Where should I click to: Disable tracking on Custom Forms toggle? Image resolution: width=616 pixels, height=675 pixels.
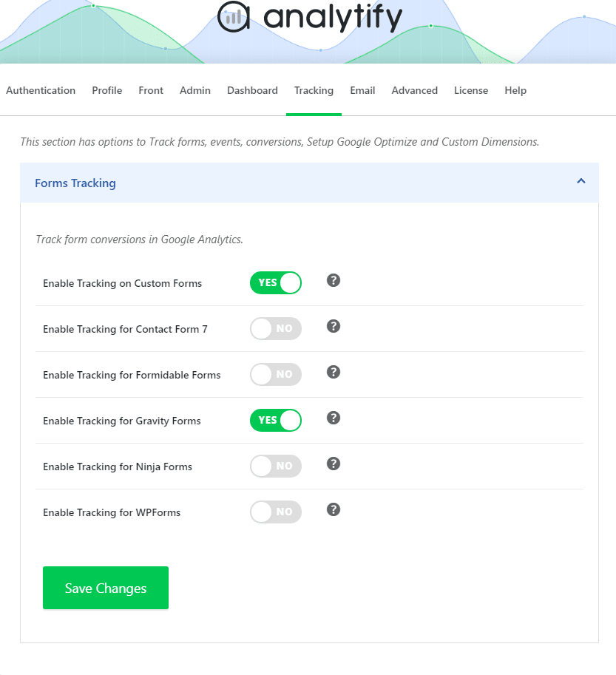click(276, 283)
